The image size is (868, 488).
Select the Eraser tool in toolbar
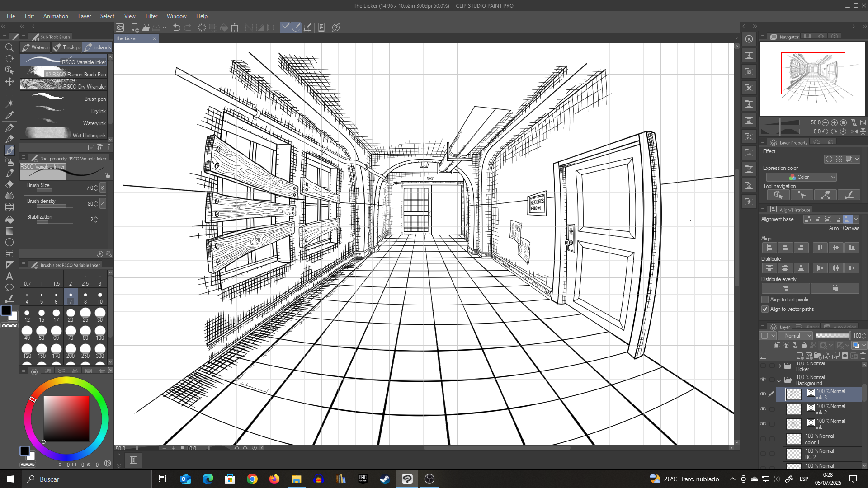[x=9, y=184]
